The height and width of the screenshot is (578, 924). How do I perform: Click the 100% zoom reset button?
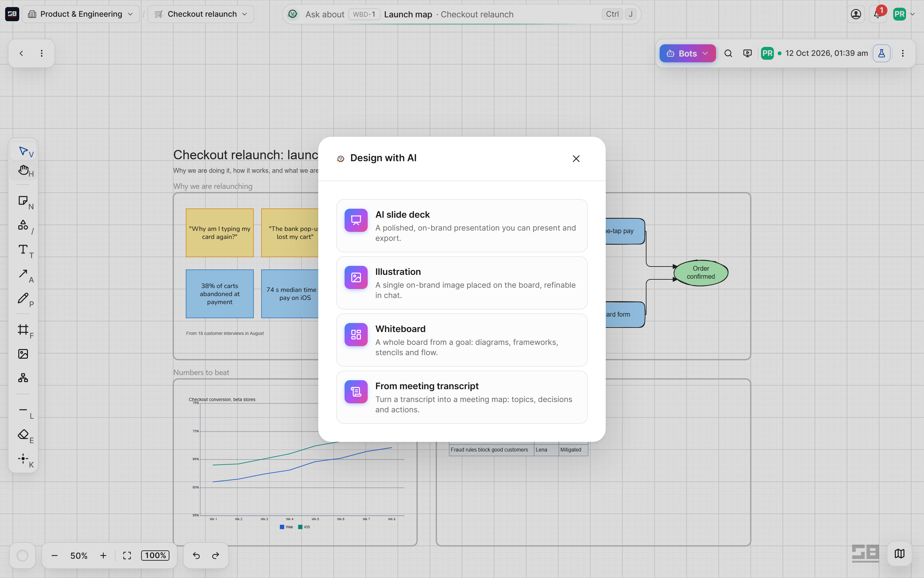[x=155, y=556]
